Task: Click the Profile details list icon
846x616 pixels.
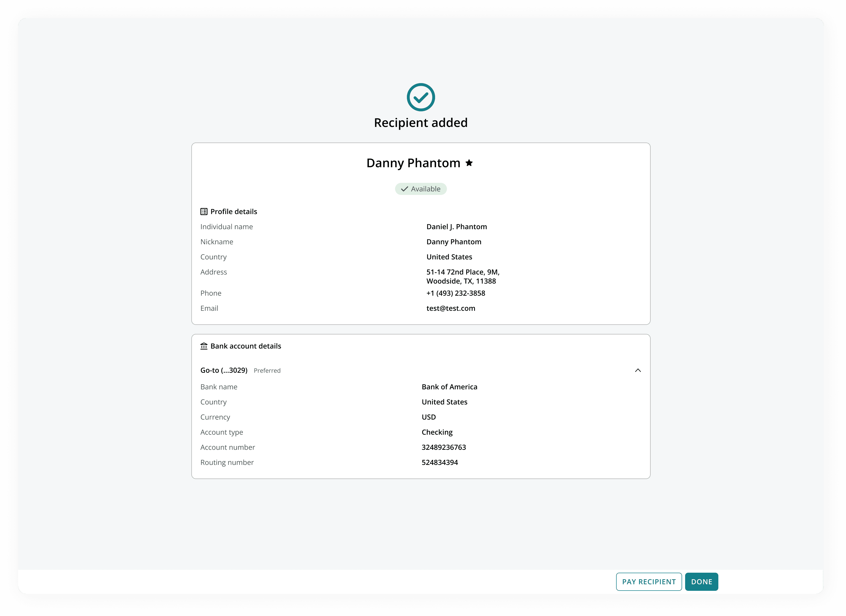Action: [204, 212]
